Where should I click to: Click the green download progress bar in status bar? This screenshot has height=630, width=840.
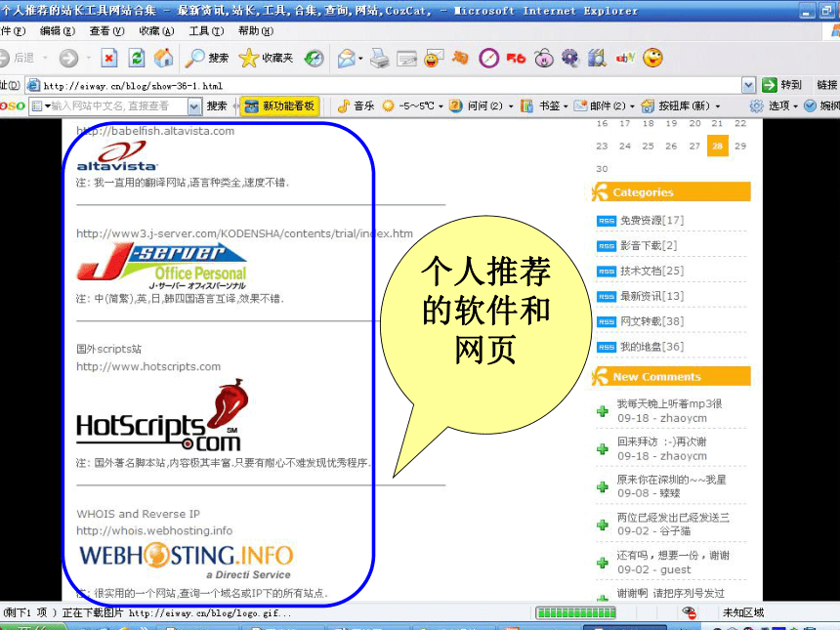[576, 612]
